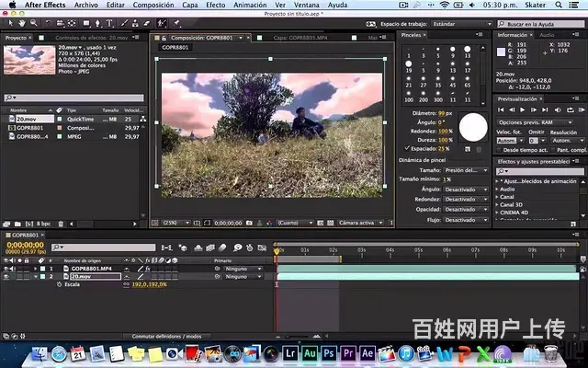Click the current time indicator marker
This screenshot has height=368, width=588.
point(277,251)
